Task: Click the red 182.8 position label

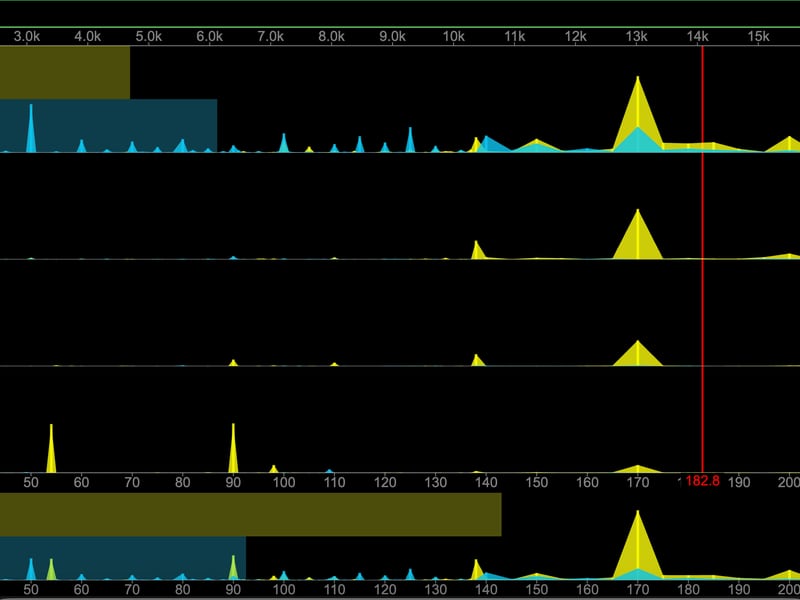Action: click(x=702, y=481)
